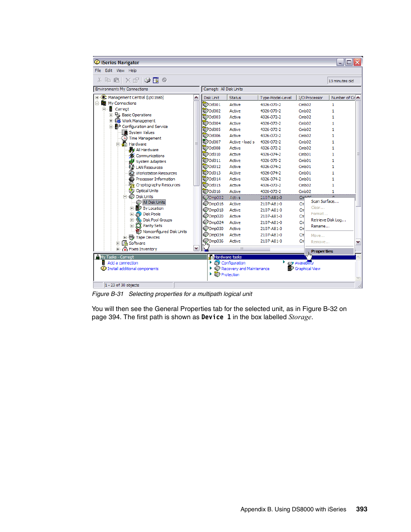Click the Fixes Inventory icon

tap(125, 249)
